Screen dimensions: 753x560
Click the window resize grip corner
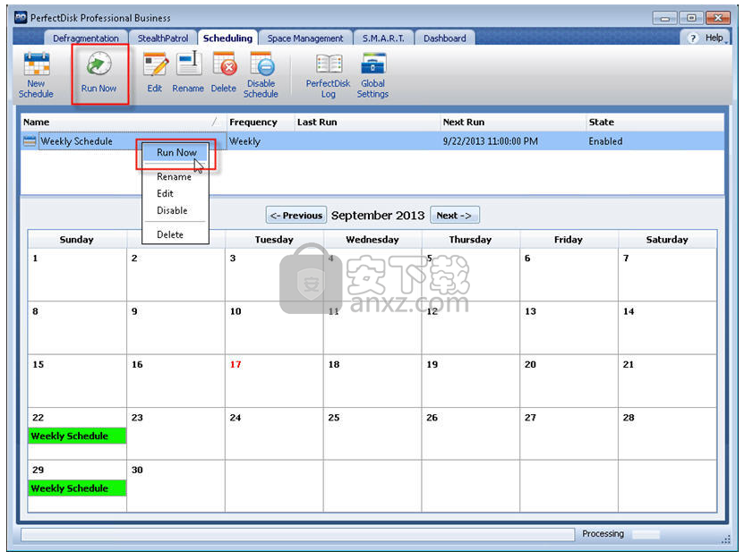(x=726, y=539)
